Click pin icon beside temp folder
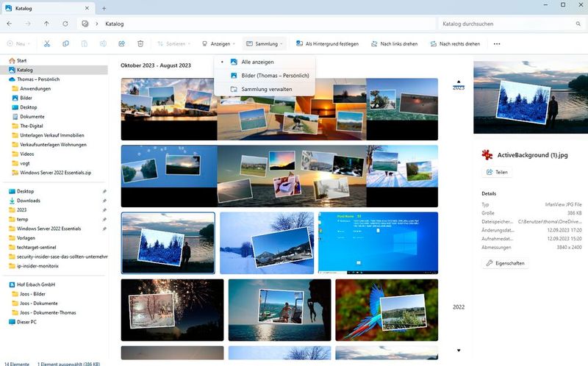 click(x=104, y=219)
